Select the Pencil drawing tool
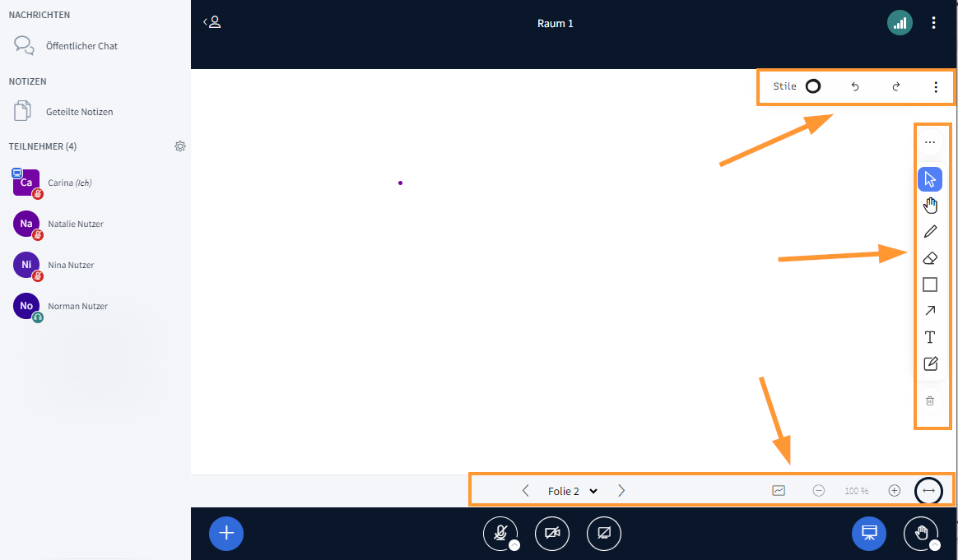Viewport: 958px width, 560px height. (x=930, y=232)
